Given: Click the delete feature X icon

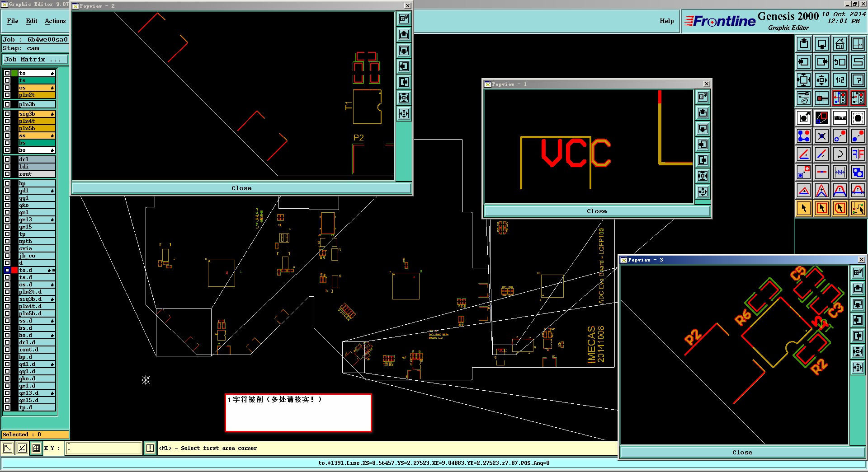Looking at the screenshot, I should coord(822,136).
